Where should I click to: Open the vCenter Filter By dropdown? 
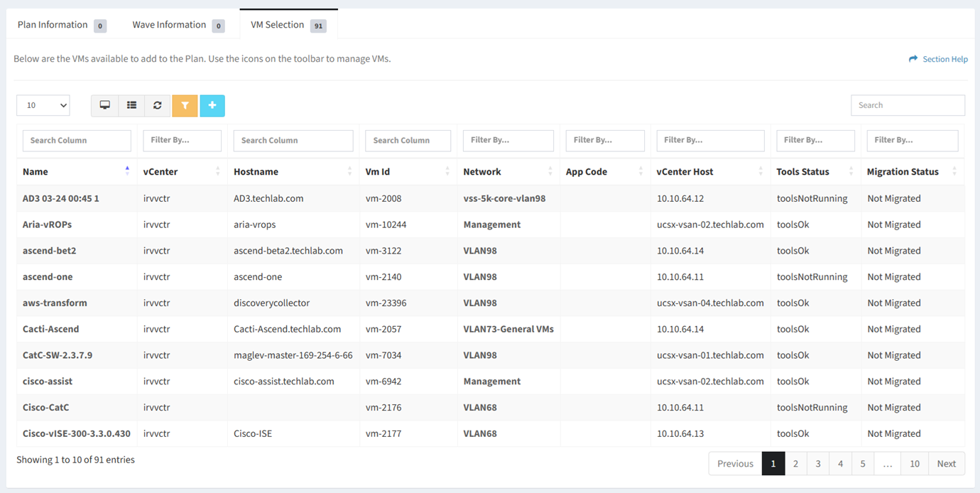182,140
